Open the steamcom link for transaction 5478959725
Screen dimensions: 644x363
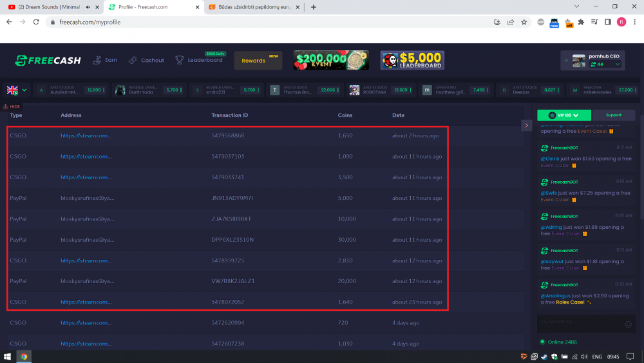pos(86,260)
